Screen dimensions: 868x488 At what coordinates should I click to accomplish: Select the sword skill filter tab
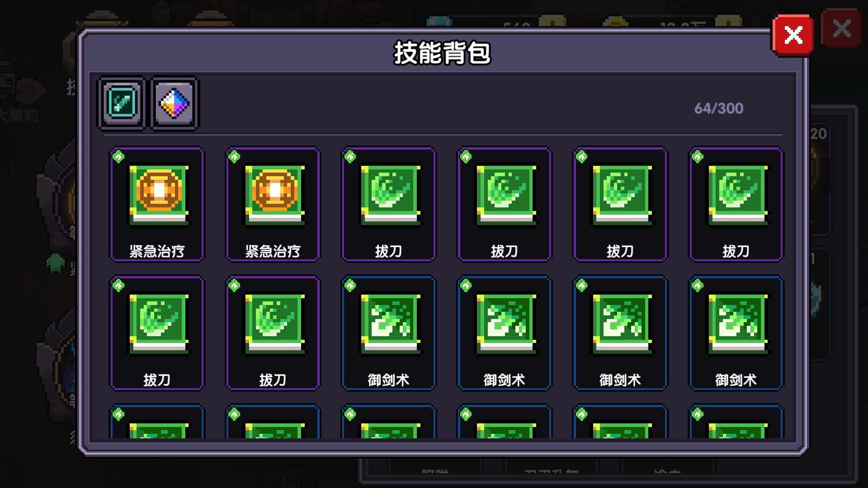coord(122,103)
